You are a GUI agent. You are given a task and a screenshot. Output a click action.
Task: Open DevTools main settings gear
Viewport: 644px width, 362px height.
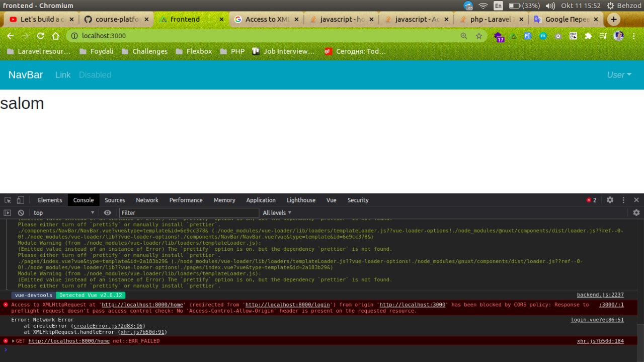[x=610, y=200]
